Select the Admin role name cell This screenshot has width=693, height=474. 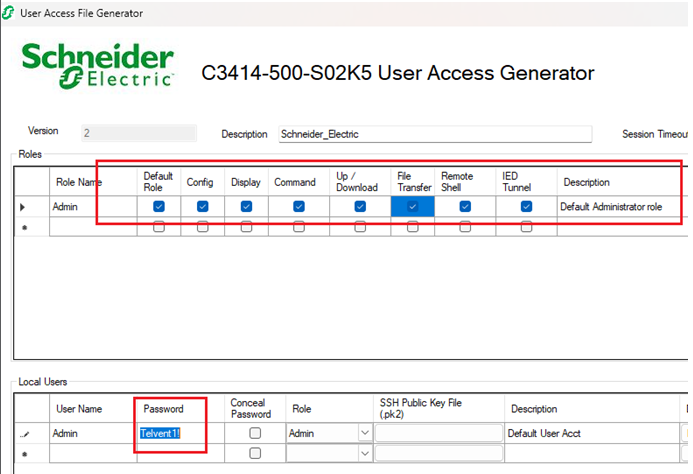[x=93, y=206]
